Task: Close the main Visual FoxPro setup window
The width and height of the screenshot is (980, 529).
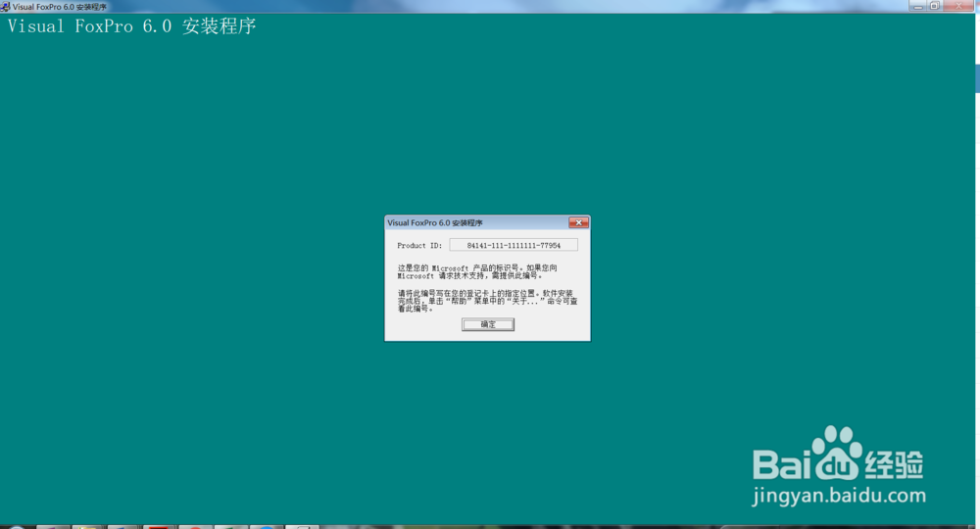Action: pos(958,6)
